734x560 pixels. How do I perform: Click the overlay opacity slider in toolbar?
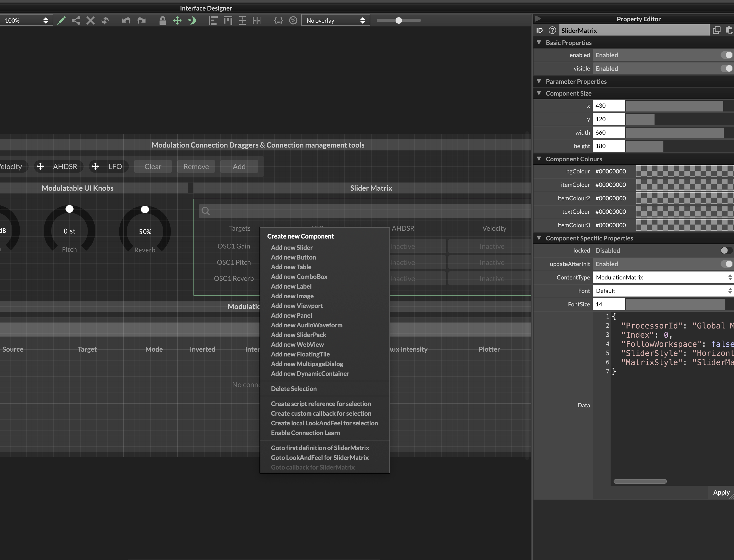point(399,20)
